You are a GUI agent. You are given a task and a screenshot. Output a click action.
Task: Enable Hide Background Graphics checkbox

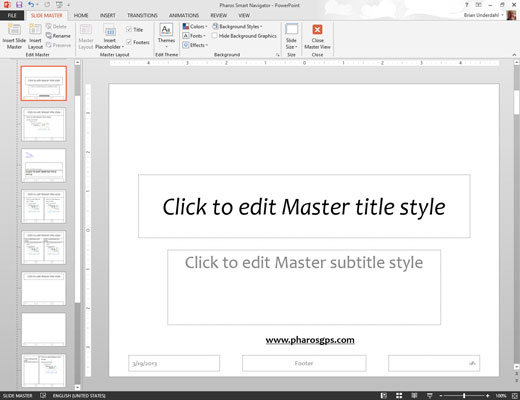coord(215,36)
